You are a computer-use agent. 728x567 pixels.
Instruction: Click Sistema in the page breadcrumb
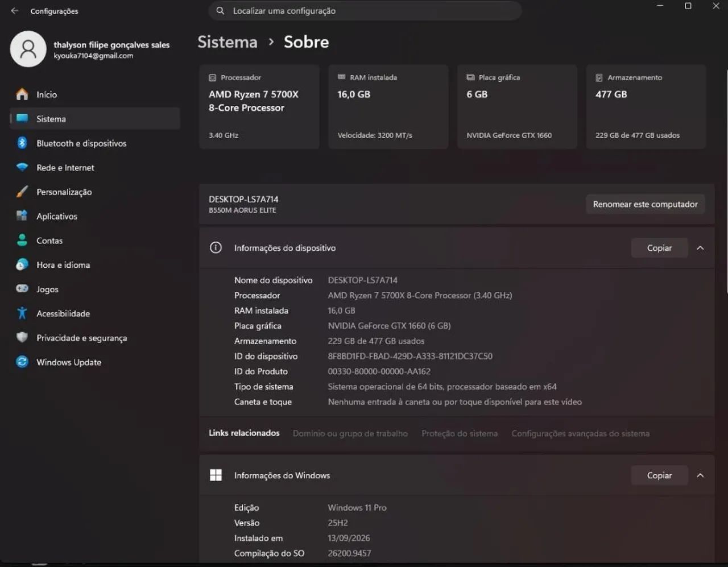point(227,42)
